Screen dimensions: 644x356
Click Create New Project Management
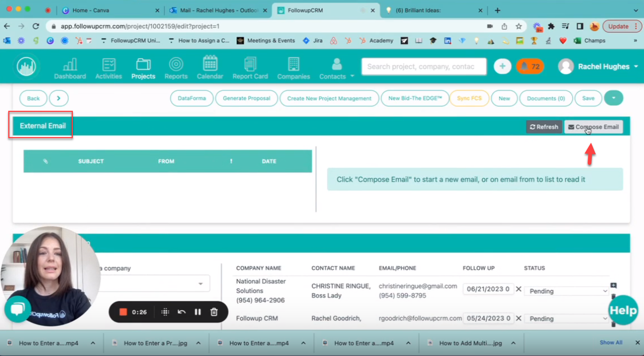[329, 98]
